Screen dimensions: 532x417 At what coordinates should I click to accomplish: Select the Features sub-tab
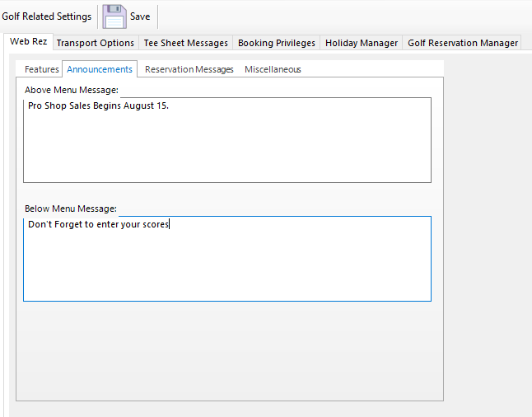point(41,69)
